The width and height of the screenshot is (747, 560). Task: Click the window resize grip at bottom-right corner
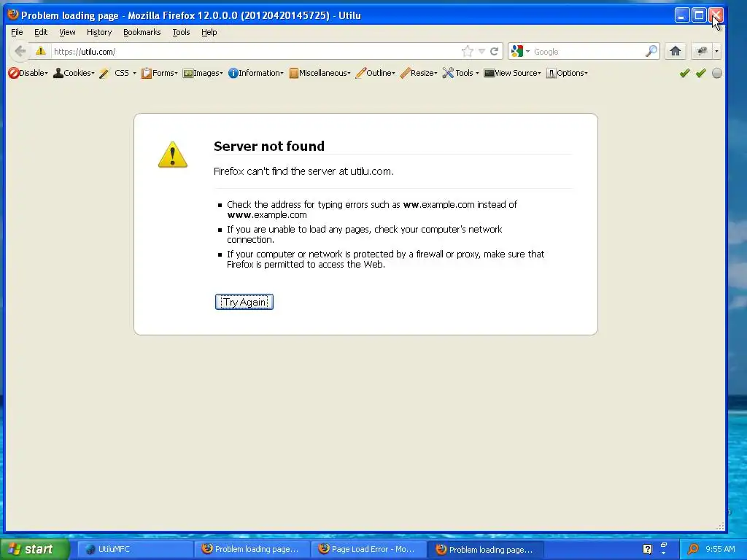(x=720, y=526)
